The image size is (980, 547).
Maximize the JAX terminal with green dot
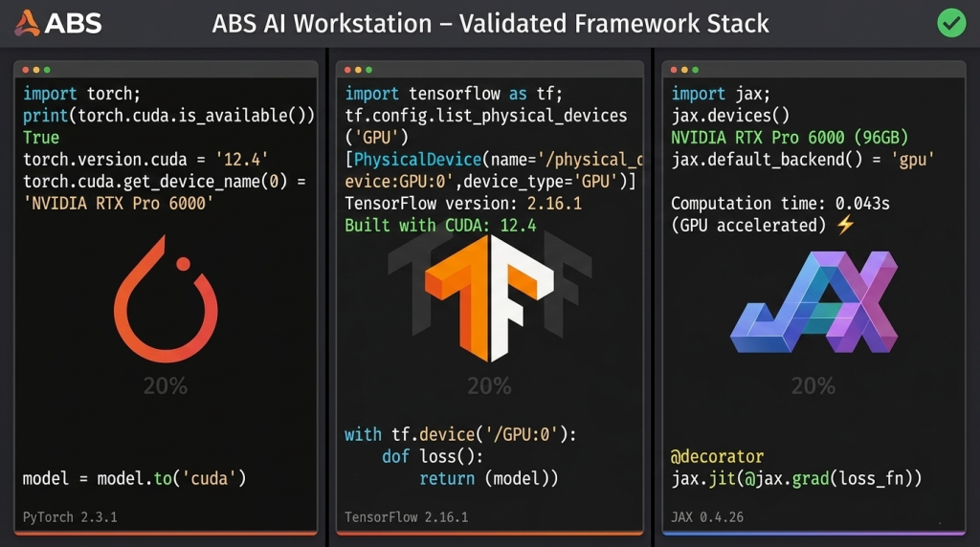coord(695,70)
